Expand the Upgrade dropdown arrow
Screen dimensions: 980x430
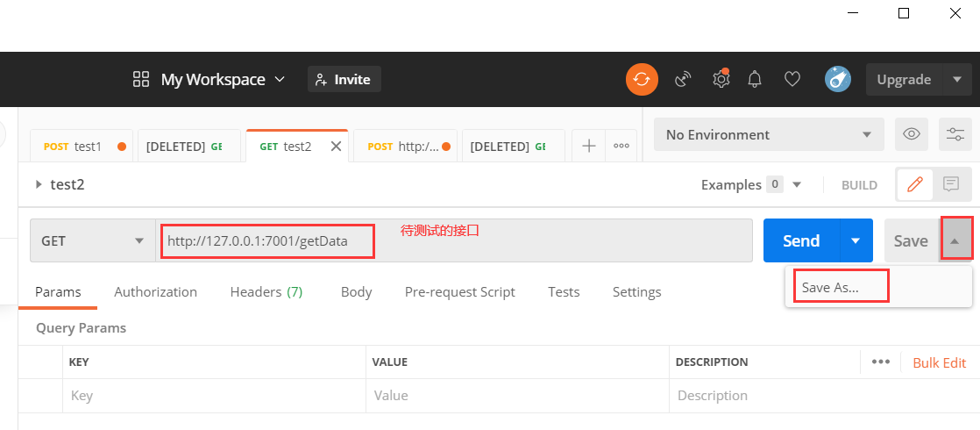tap(957, 80)
